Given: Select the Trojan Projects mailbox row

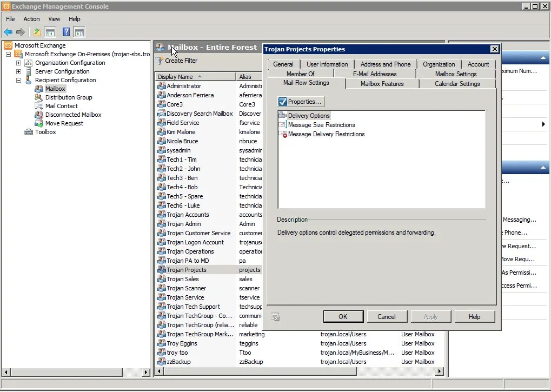Looking at the screenshot, I should click(209, 270).
